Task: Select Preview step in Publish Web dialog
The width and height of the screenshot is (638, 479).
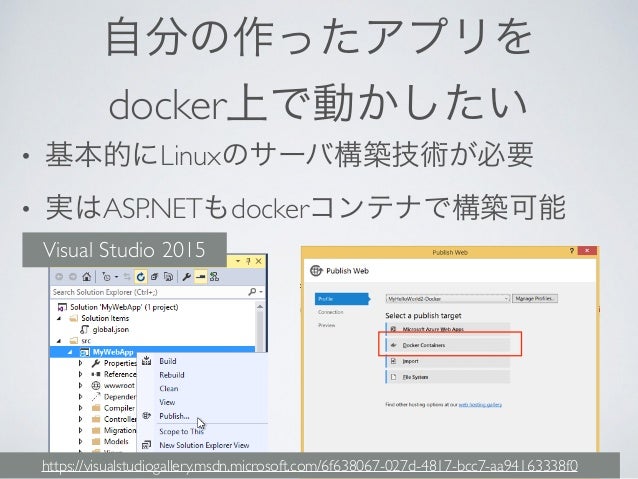Action: (327, 325)
